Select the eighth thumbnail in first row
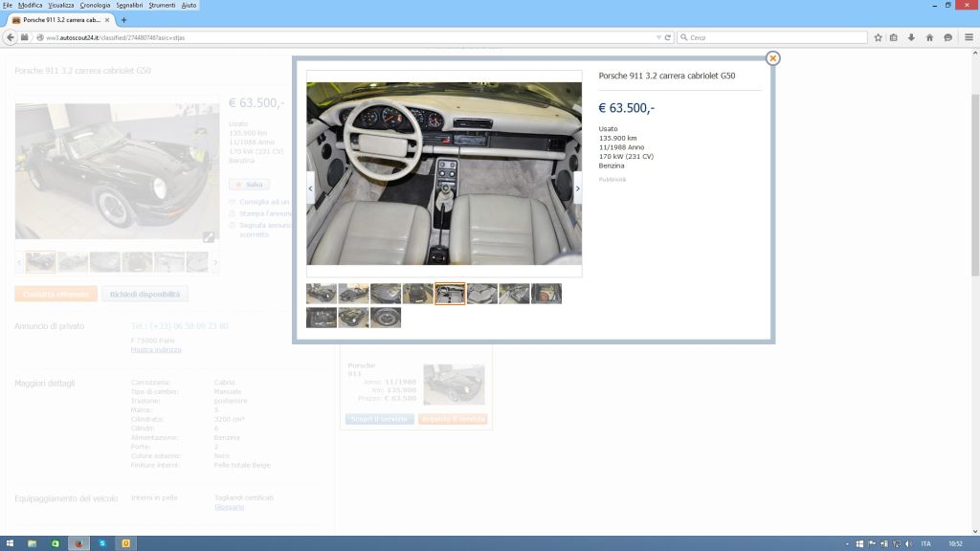980x551 pixels. coord(546,294)
